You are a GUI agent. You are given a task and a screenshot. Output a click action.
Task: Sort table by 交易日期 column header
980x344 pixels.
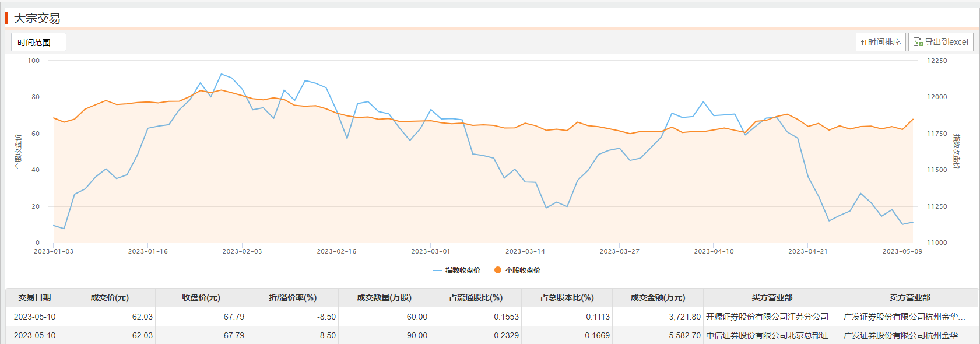[x=34, y=297]
